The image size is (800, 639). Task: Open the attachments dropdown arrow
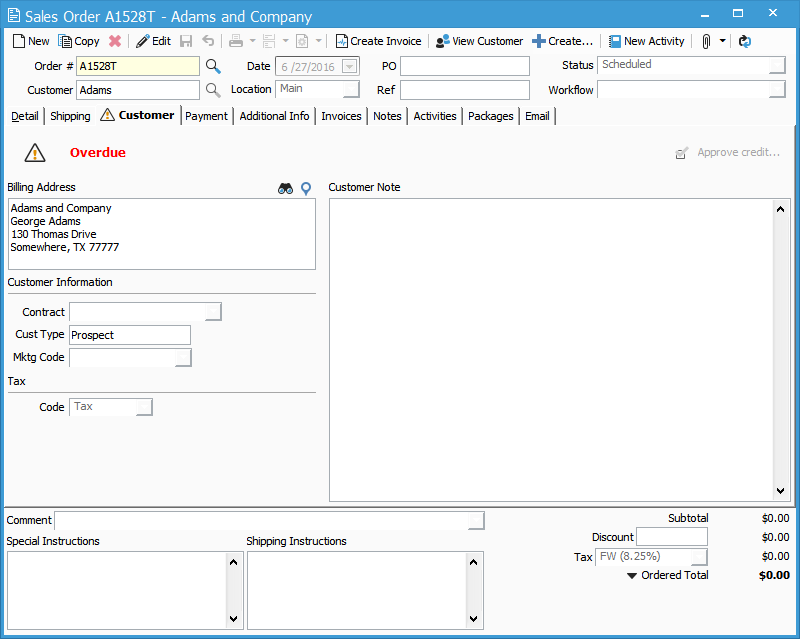(722, 41)
